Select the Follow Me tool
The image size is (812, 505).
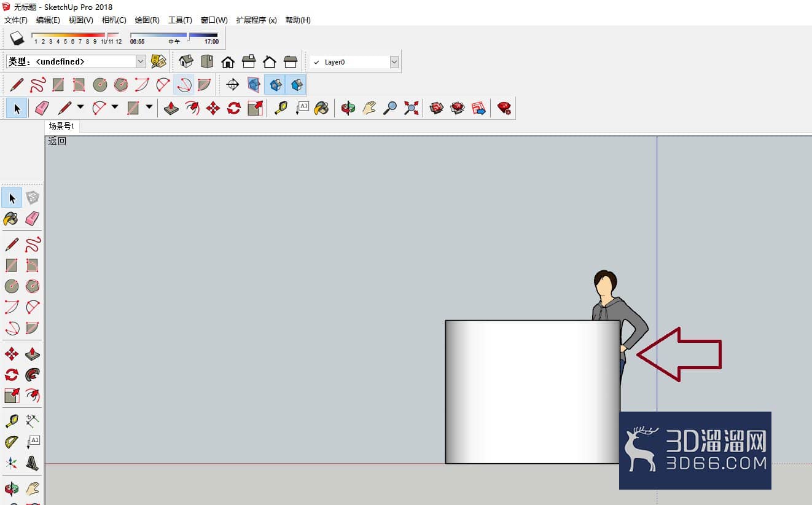(x=33, y=374)
